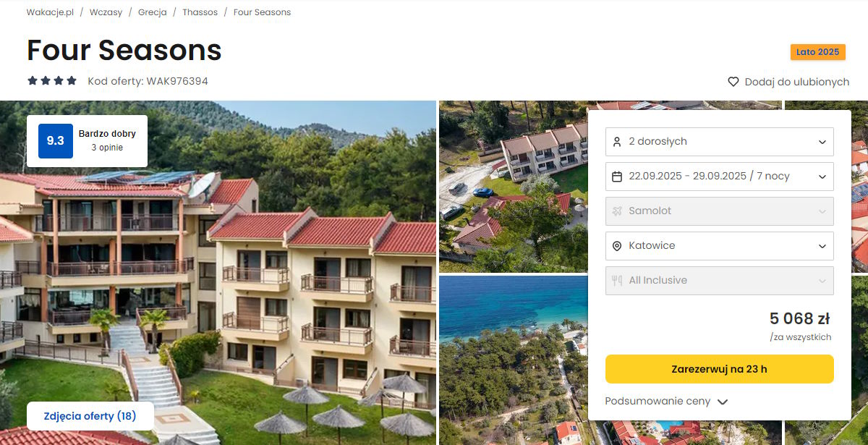Screen dimensions: 868x445
Task: Click the hotel star rating icons
Action: [x=52, y=81]
